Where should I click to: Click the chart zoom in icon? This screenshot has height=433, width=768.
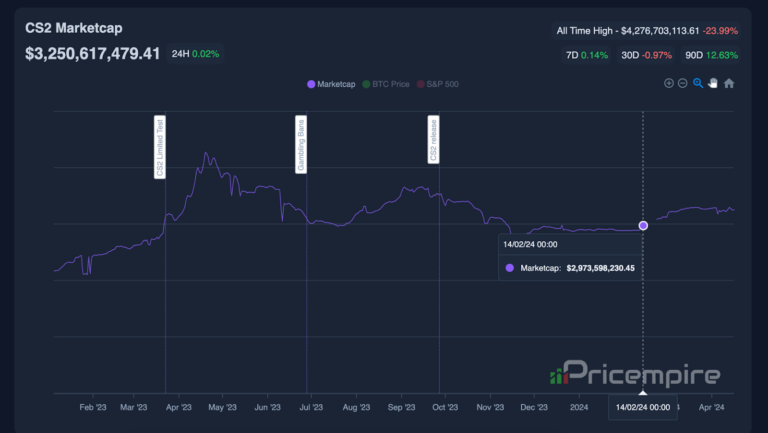point(669,84)
